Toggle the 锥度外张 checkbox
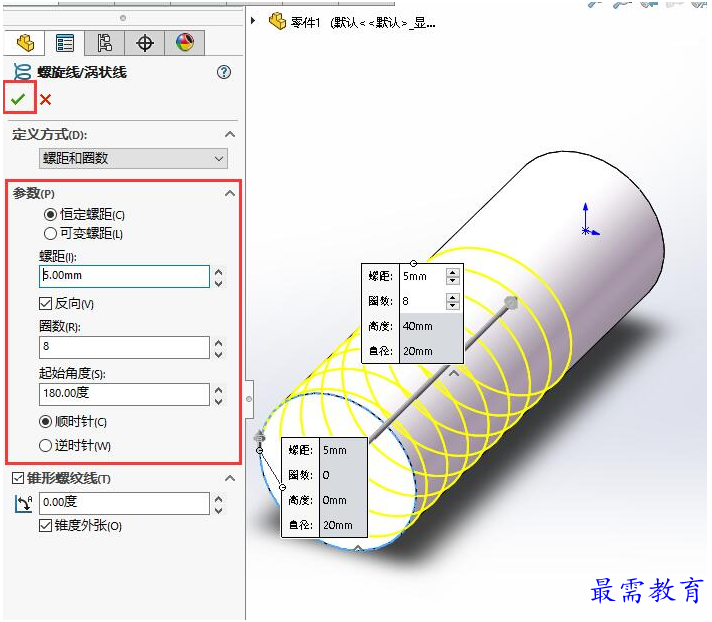This screenshot has height=622, width=712. point(45,525)
